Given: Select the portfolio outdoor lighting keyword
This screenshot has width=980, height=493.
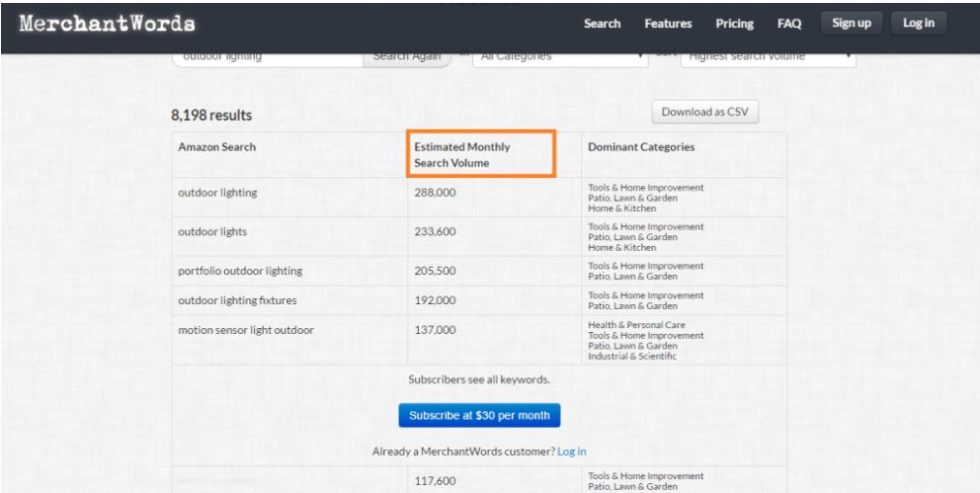Looking at the screenshot, I should point(240,271).
